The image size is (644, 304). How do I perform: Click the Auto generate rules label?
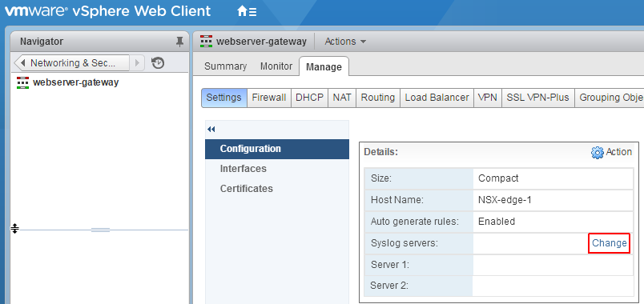(415, 222)
